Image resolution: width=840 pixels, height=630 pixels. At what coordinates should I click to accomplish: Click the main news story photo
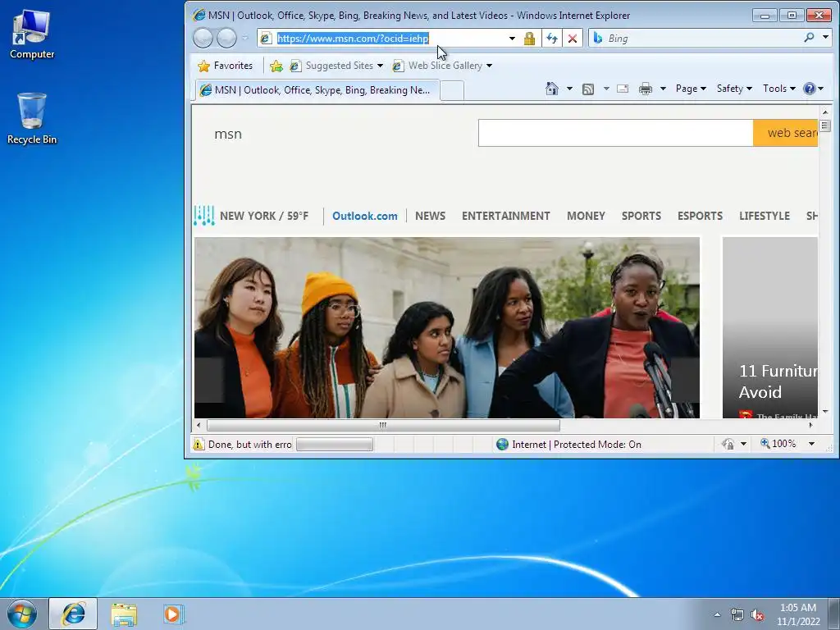point(447,327)
